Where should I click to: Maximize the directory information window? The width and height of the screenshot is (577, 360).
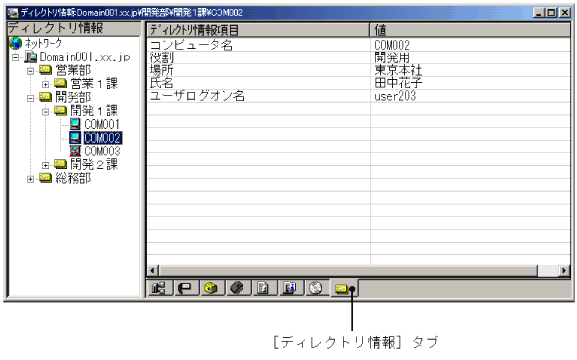(x=551, y=13)
